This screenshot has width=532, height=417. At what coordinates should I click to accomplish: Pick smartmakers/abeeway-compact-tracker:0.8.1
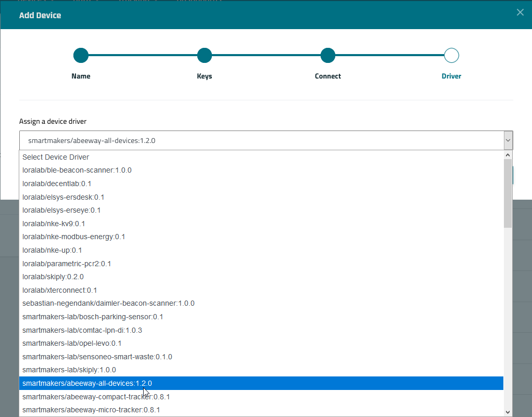point(96,397)
